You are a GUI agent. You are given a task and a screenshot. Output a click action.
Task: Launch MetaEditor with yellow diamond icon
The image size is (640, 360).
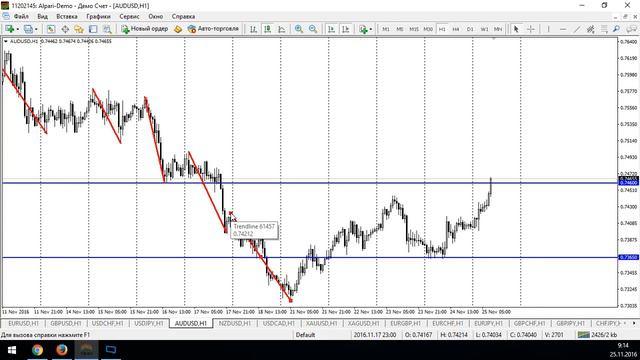pyautogui.click(x=178, y=29)
